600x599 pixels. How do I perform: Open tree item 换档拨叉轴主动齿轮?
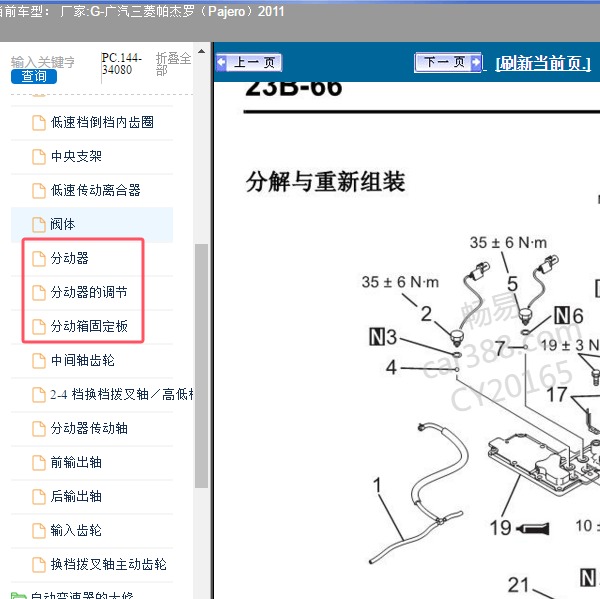(x=109, y=565)
